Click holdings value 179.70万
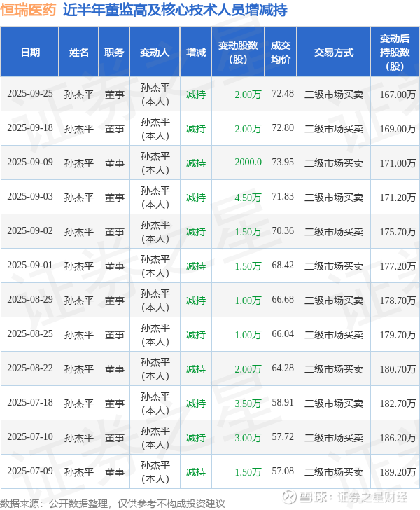420x510 pixels. pyautogui.click(x=398, y=335)
